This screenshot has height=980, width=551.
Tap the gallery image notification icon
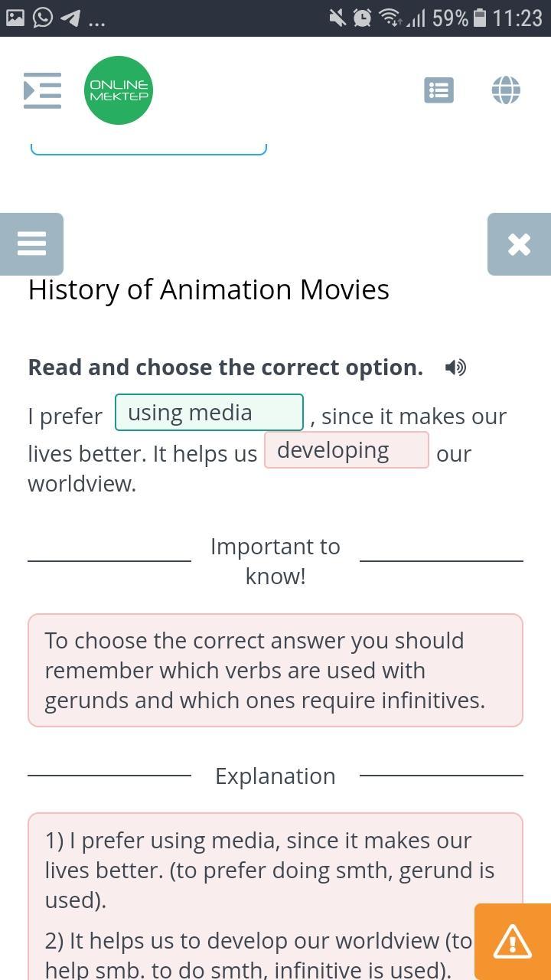click(15, 18)
